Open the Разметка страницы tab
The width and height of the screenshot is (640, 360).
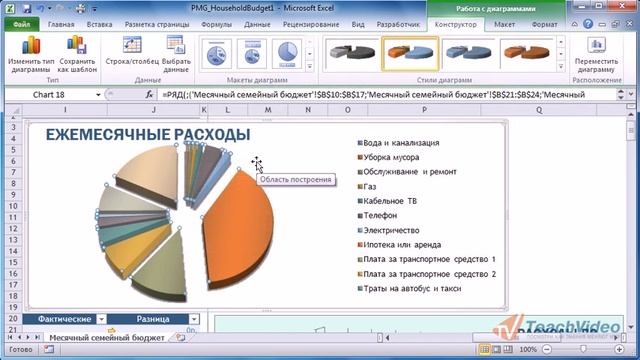pyautogui.click(x=157, y=24)
